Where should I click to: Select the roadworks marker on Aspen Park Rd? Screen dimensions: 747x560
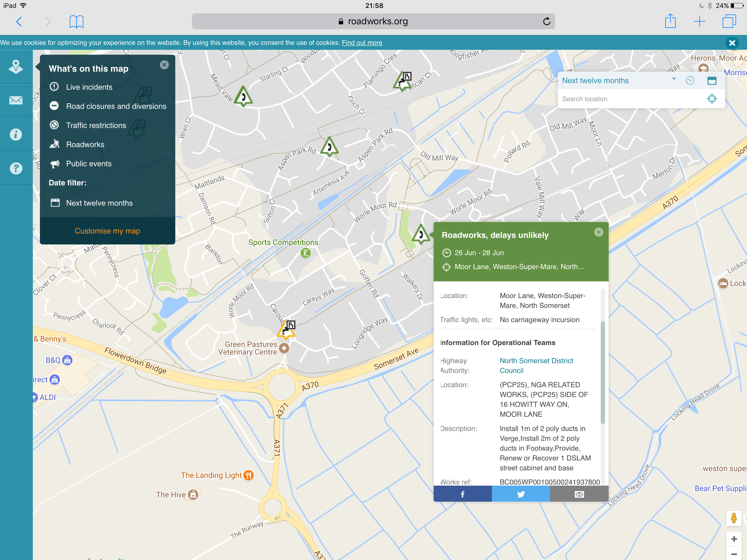pos(329,147)
